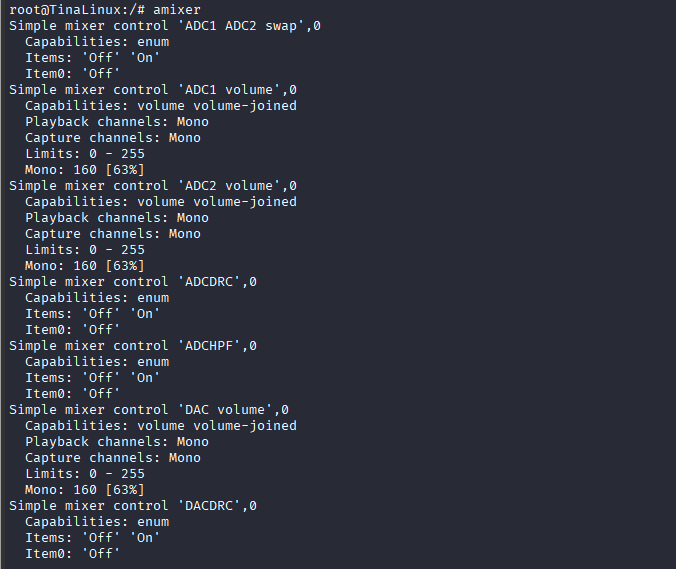Click the Limits line under 'ADC2 volume'

click(x=84, y=250)
